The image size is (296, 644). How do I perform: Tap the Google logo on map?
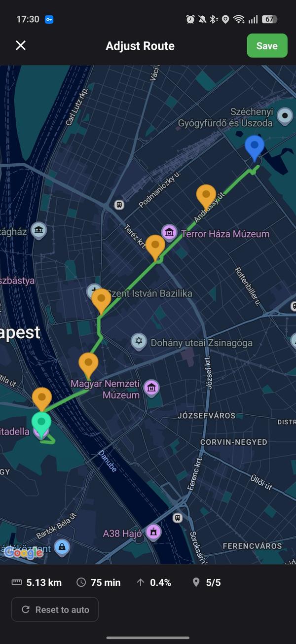pos(22,553)
